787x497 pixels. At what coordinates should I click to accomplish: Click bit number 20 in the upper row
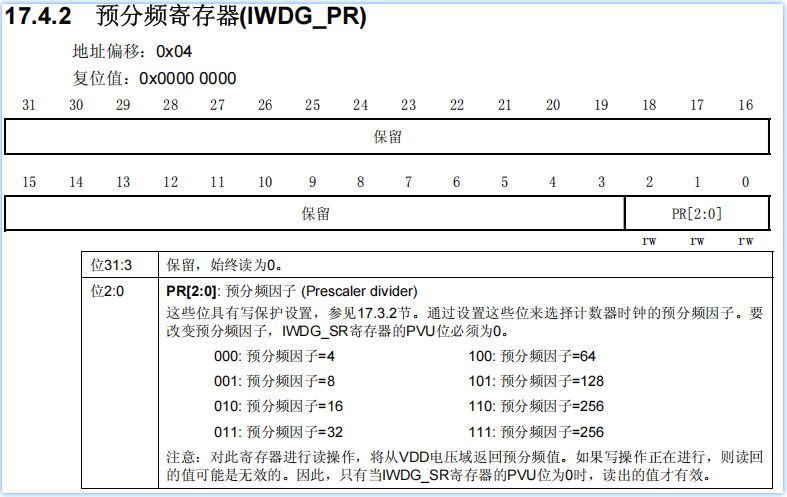[x=553, y=105]
